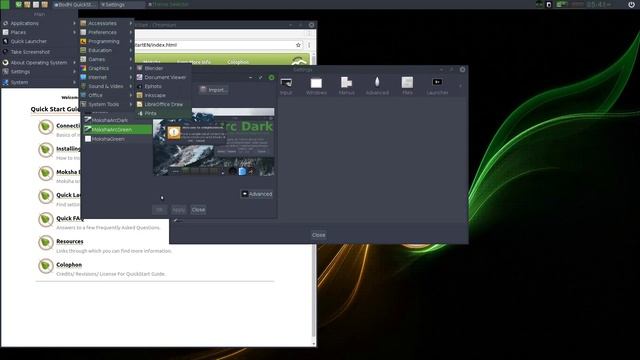
Task: Open the green main menu button in the panel
Action: click(x=4, y=4)
